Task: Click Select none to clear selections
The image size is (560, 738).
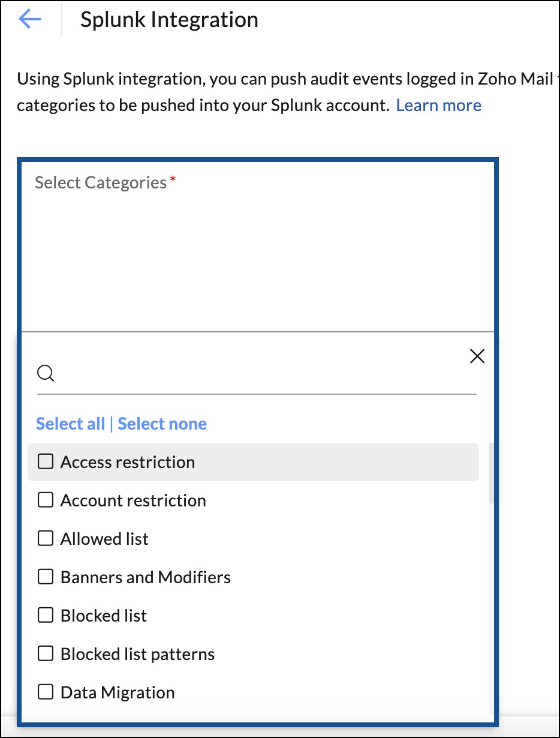Action: click(x=162, y=424)
